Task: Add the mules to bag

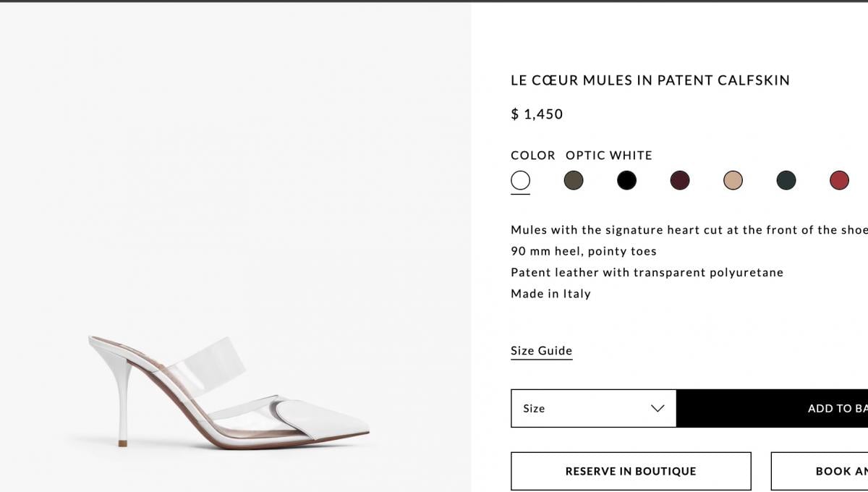Action: pos(773,408)
